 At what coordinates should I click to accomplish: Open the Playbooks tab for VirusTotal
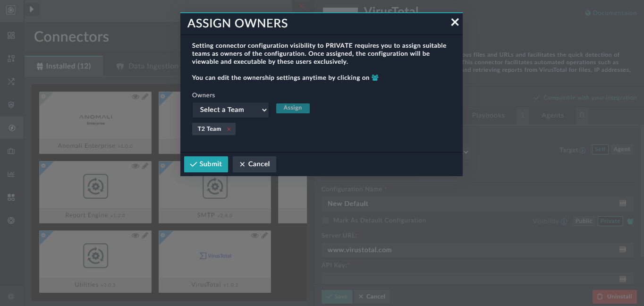point(489,115)
